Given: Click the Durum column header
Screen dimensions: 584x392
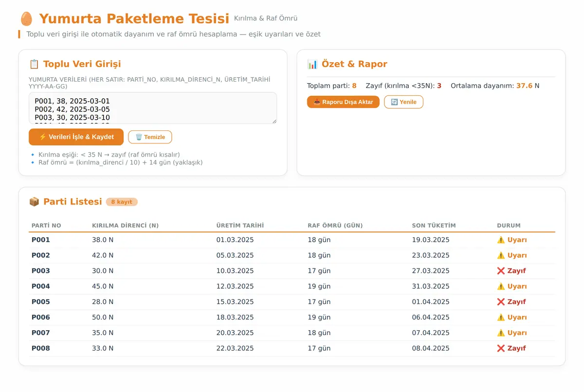Looking at the screenshot, I should point(509,226).
